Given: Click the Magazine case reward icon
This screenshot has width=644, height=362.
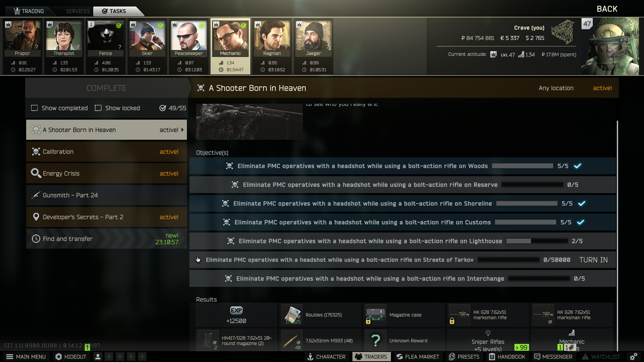Looking at the screenshot, I should click(x=375, y=315).
